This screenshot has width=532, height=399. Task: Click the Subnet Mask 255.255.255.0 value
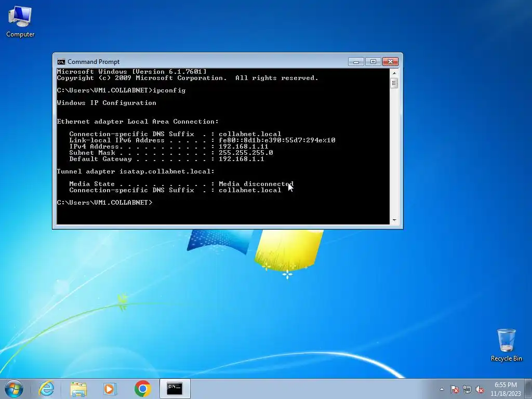246,153
